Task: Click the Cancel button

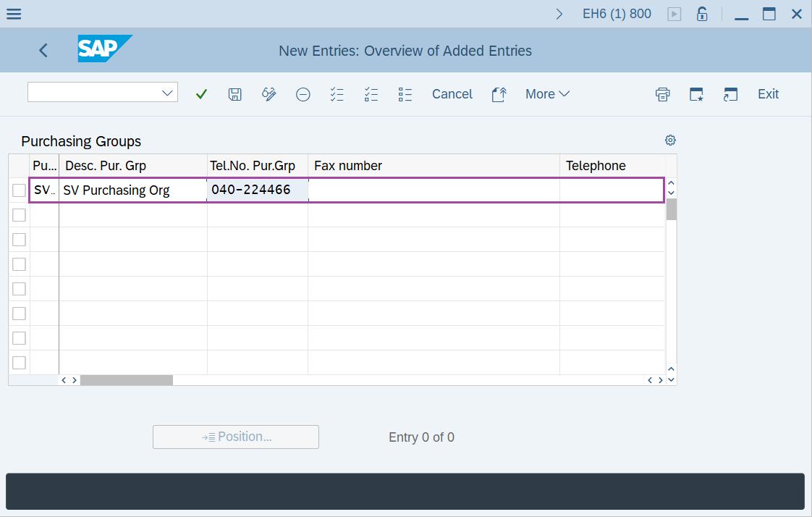Action: pos(452,94)
